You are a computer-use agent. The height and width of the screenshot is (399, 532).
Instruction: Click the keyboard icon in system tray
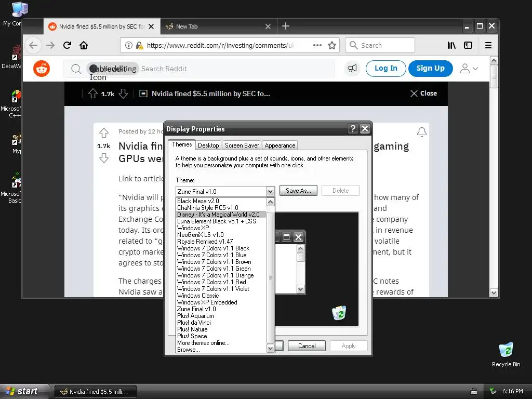click(x=474, y=392)
